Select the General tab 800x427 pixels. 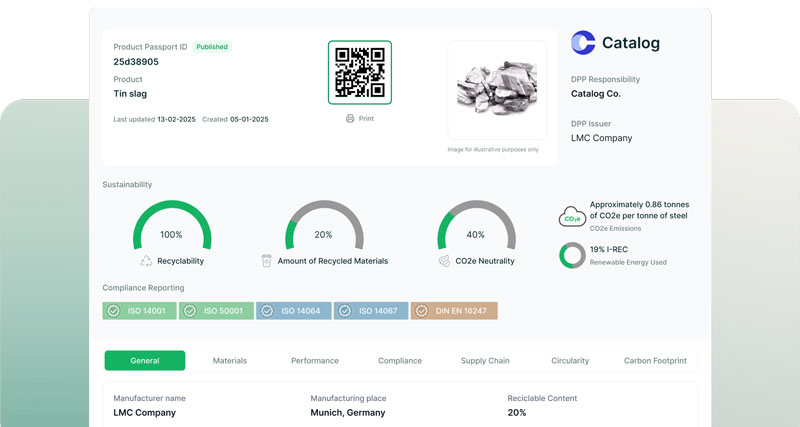(145, 361)
